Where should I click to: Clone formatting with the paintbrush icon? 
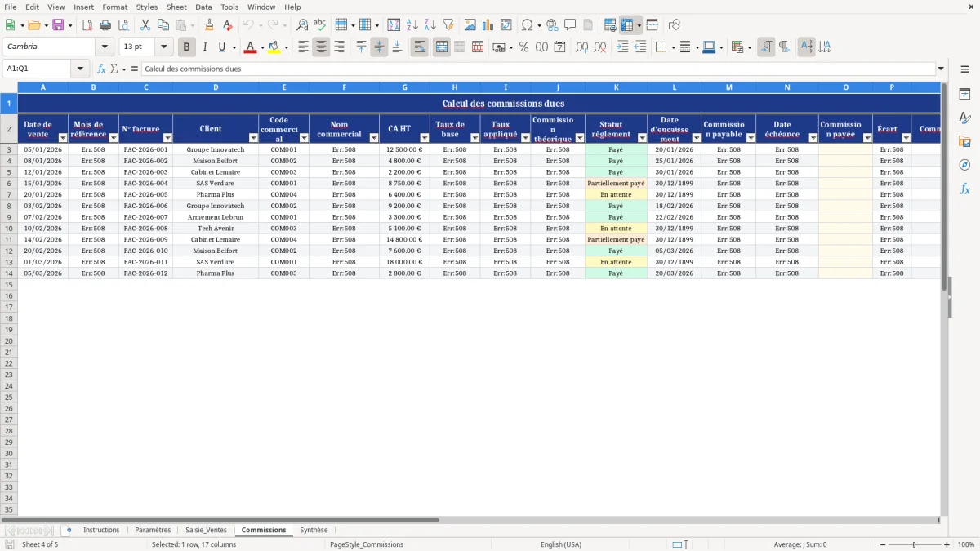[209, 25]
